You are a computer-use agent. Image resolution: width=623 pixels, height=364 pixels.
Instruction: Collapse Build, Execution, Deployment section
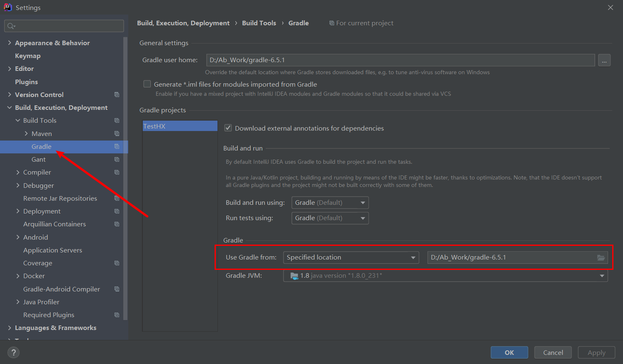click(10, 107)
